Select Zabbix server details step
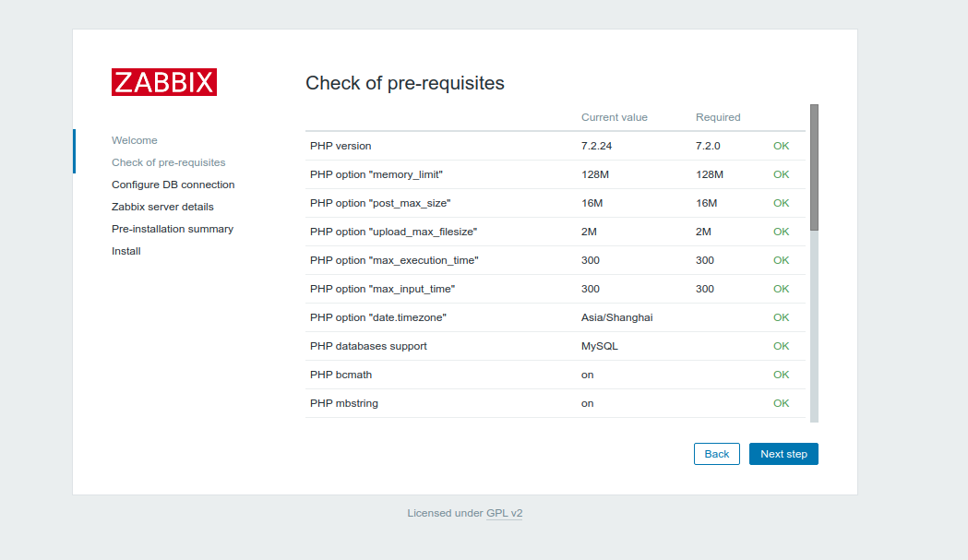The width and height of the screenshot is (968, 560). pyautogui.click(x=162, y=207)
